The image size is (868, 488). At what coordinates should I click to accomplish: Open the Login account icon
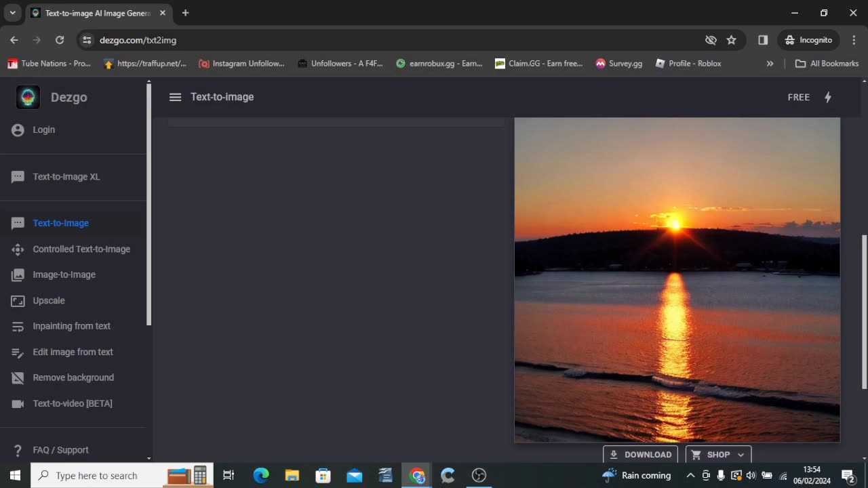click(x=18, y=130)
